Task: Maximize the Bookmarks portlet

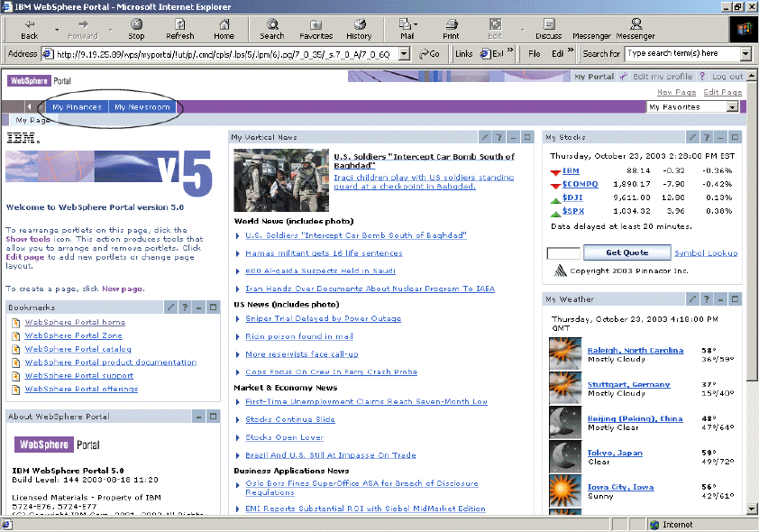Action: click(x=213, y=307)
